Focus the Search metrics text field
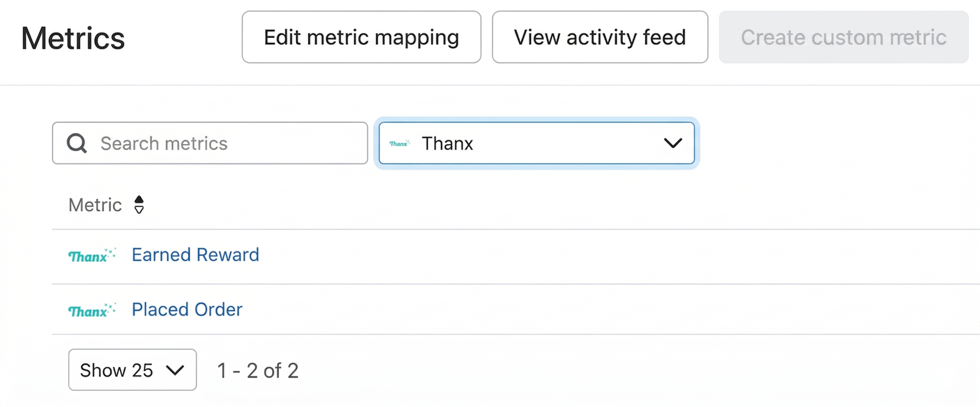Viewport: 980px width, 407px height. pos(228,143)
